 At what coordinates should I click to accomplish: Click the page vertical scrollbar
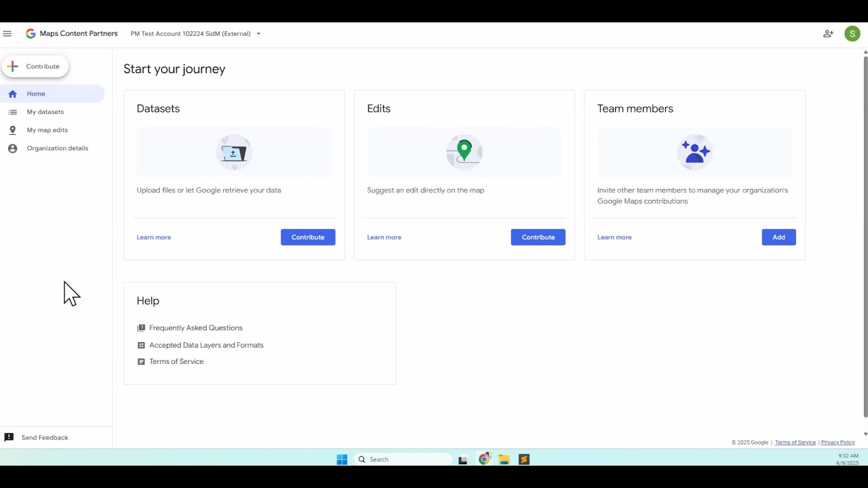[x=865, y=237]
